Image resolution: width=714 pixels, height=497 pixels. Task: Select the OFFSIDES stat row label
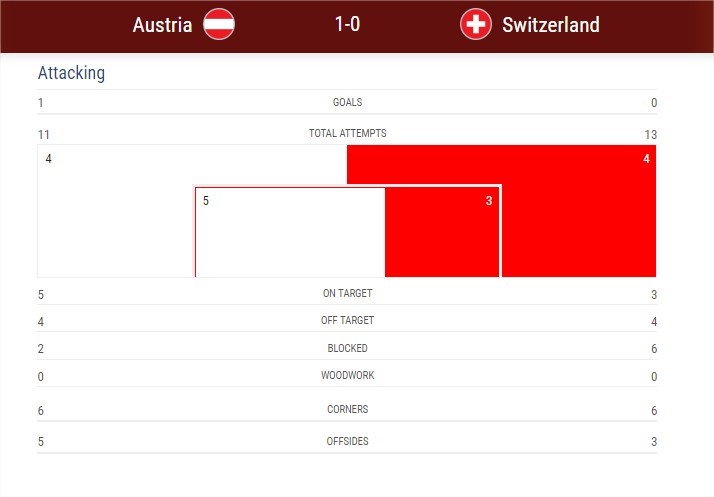click(347, 441)
